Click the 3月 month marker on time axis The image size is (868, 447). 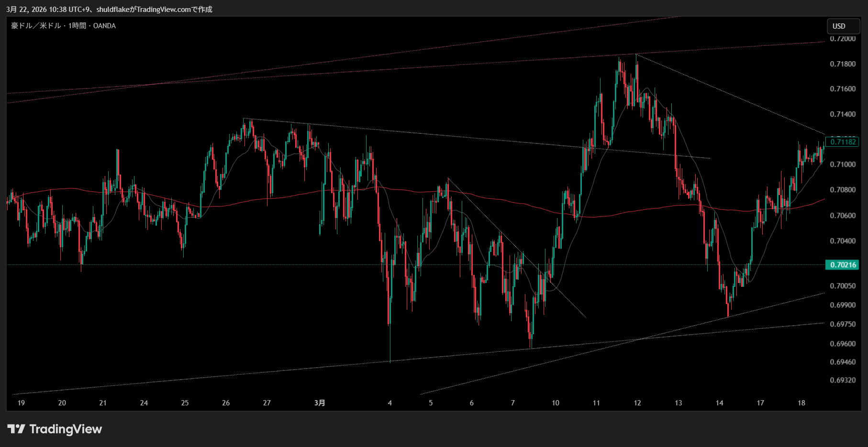tap(320, 403)
